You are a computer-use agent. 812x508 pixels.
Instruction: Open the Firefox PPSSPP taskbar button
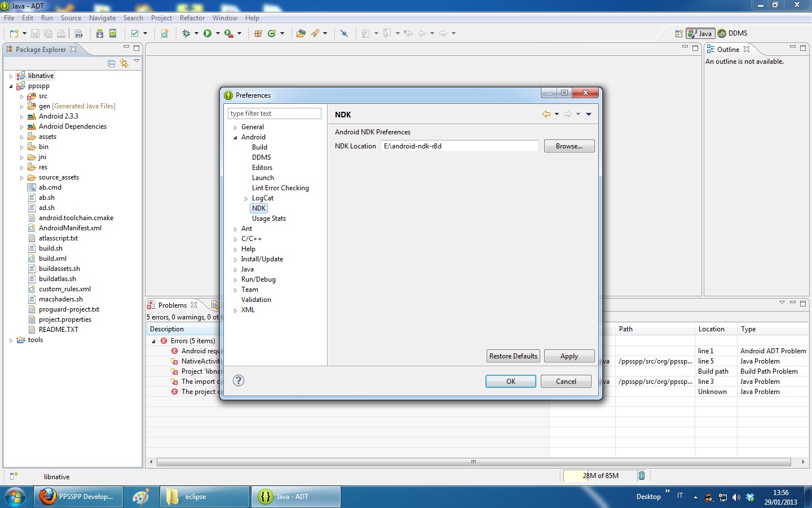tap(79, 497)
